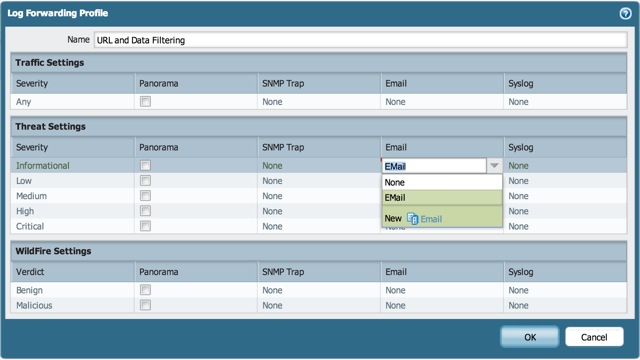Enable Panorama for Traffic Any severity
This screenshot has width=640, height=360.
coord(145,101)
